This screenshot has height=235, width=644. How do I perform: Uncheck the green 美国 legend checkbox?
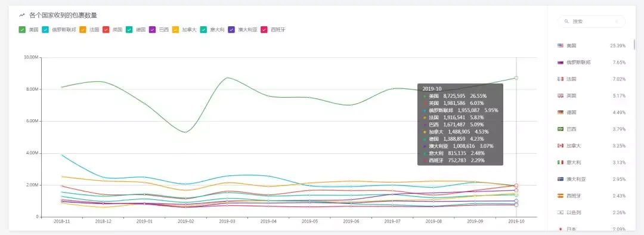point(22,30)
